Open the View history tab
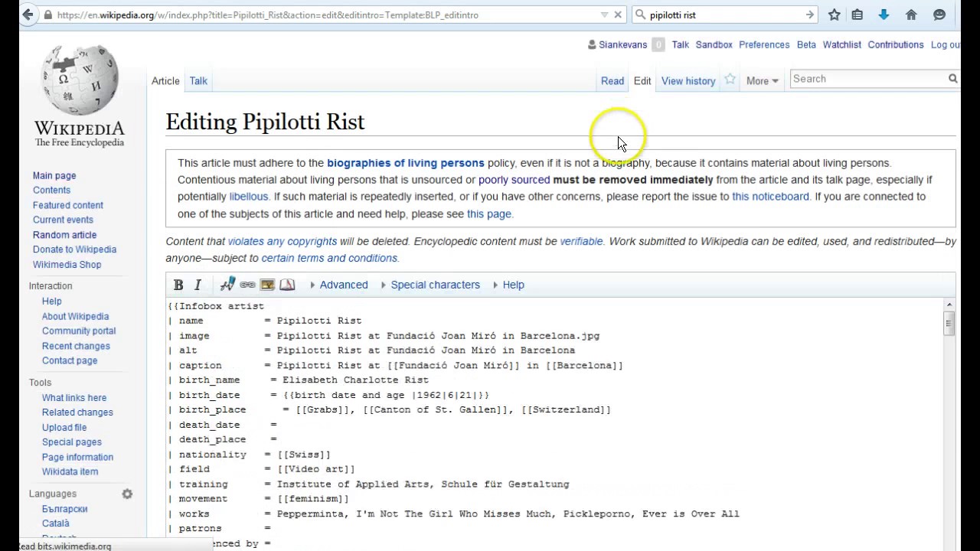Screen dimensions: 980x551 (x=688, y=80)
